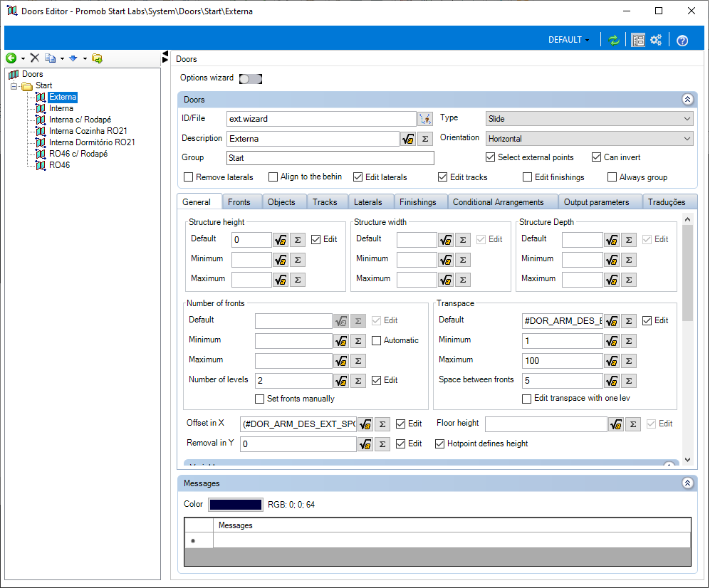The image size is (725, 588).
Task: Collapse the side tree panel arrows
Action: (165, 57)
